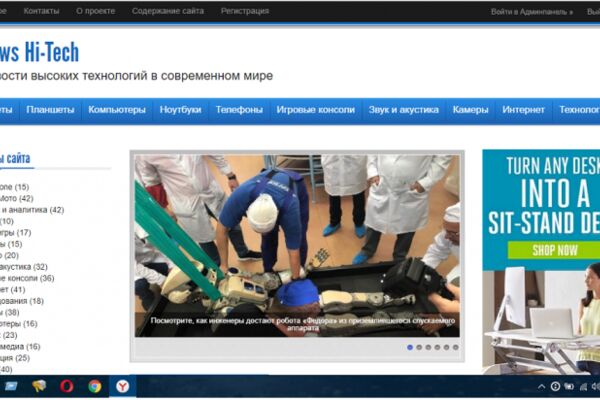Click the News Hi-Tech site logo

(x=38, y=52)
